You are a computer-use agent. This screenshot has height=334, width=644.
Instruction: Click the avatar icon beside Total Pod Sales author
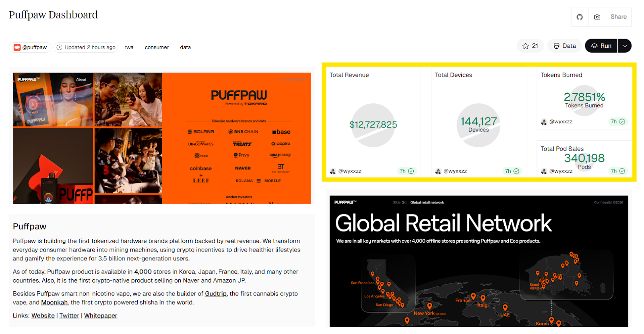(544, 171)
